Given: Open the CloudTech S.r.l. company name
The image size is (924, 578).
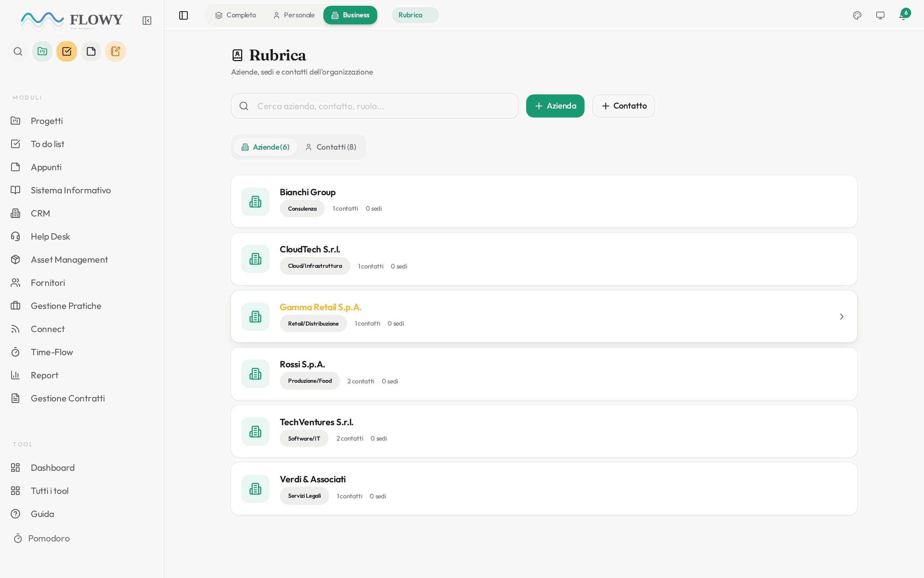Looking at the screenshot, I should coord(310,250).
